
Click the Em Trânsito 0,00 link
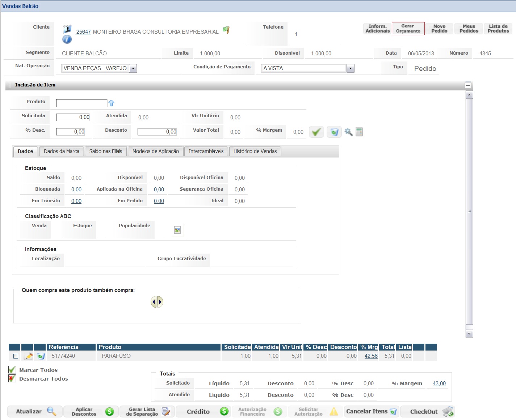[x=76, y=201]
